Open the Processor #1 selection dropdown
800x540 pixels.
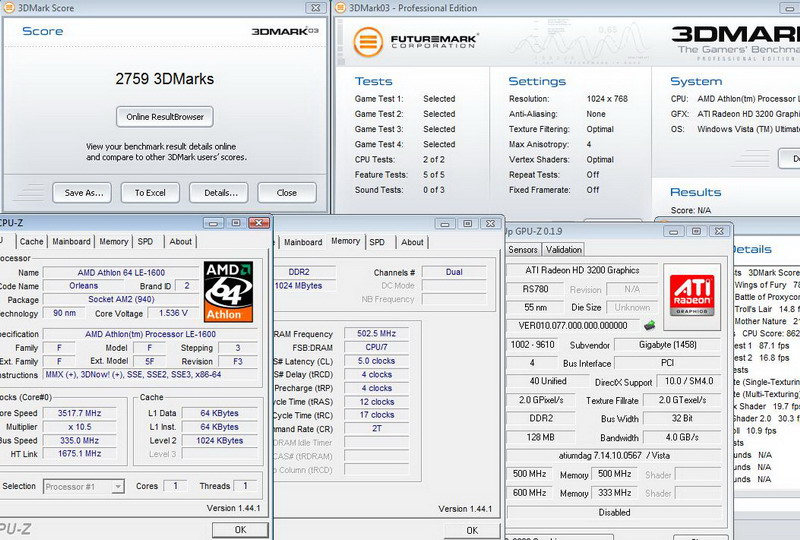pyautogui.click(x=84, y=486)
